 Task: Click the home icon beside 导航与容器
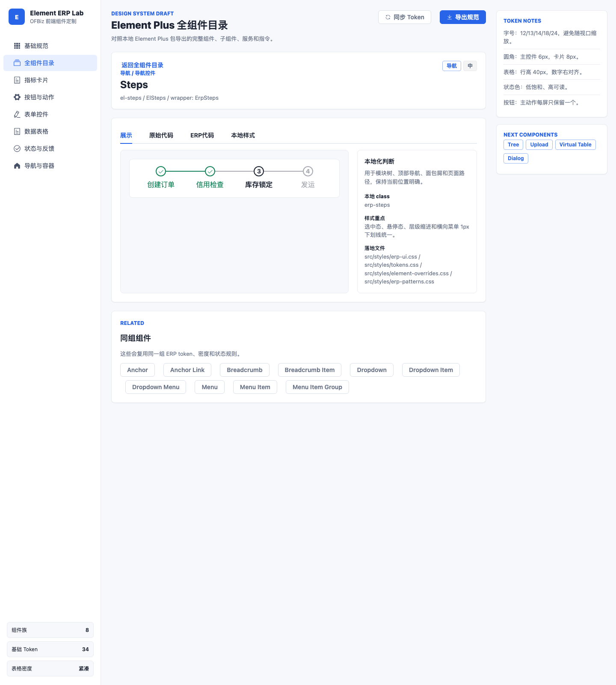pyautogui.click(x=17, y=166)
